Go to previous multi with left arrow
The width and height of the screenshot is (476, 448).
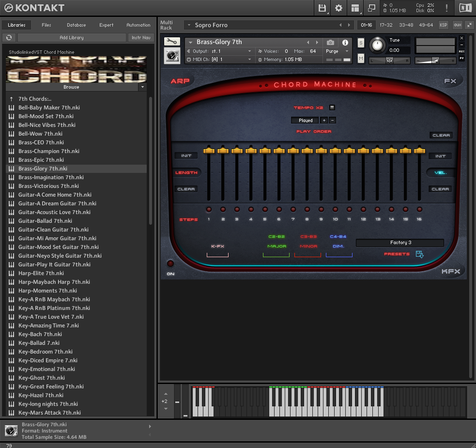[x=340, y=25]
